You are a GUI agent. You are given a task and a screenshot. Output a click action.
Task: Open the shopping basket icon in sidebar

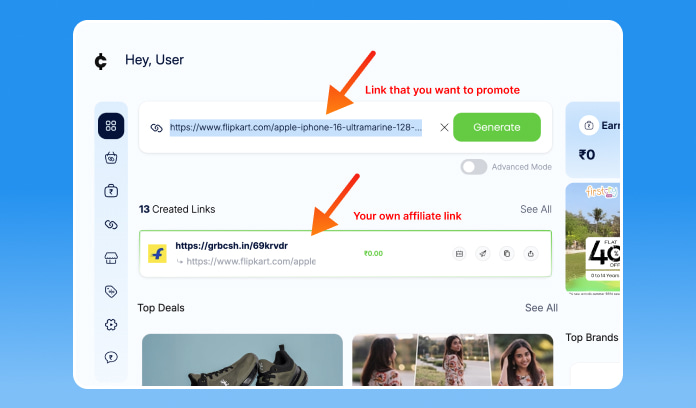pos(111,158)
